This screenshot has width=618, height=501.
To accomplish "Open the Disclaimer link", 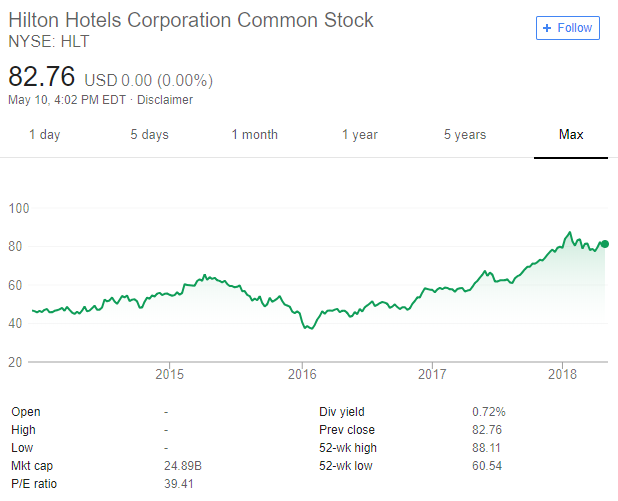I will click(x=164, y=100).
